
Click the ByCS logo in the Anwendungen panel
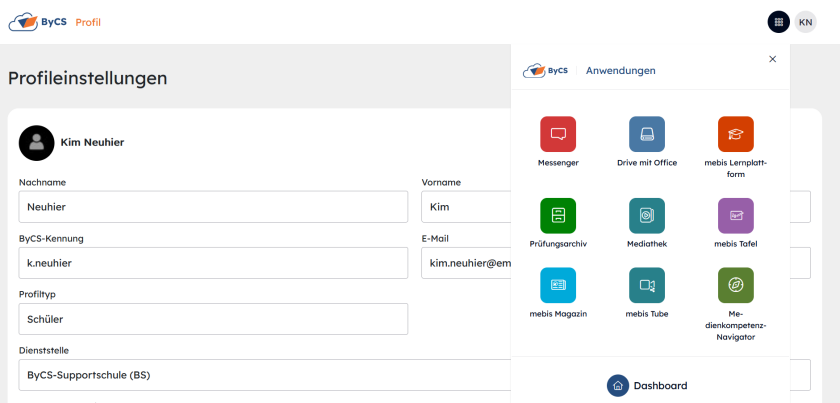[545, 71]
